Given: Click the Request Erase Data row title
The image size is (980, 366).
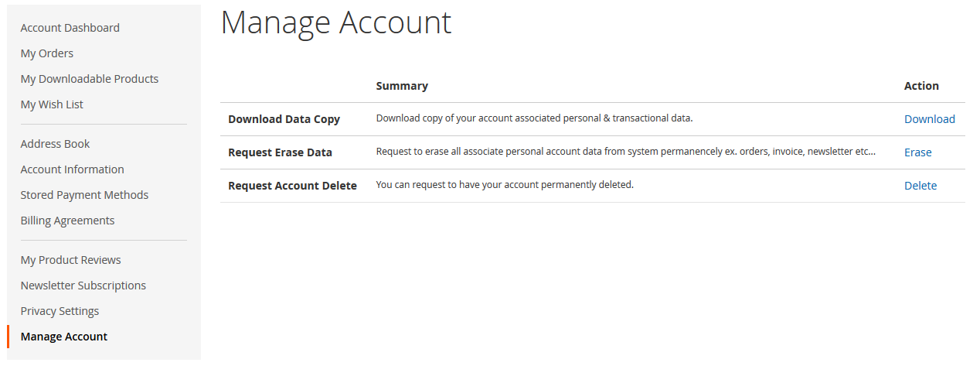Looking at the screenshot, I should tap(280, 152).
